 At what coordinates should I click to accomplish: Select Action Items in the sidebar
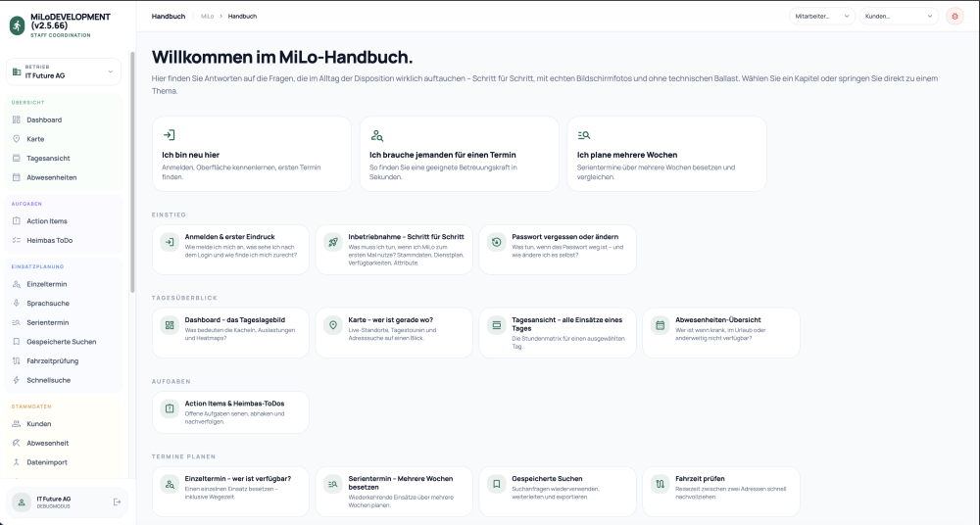click(63, 221)
